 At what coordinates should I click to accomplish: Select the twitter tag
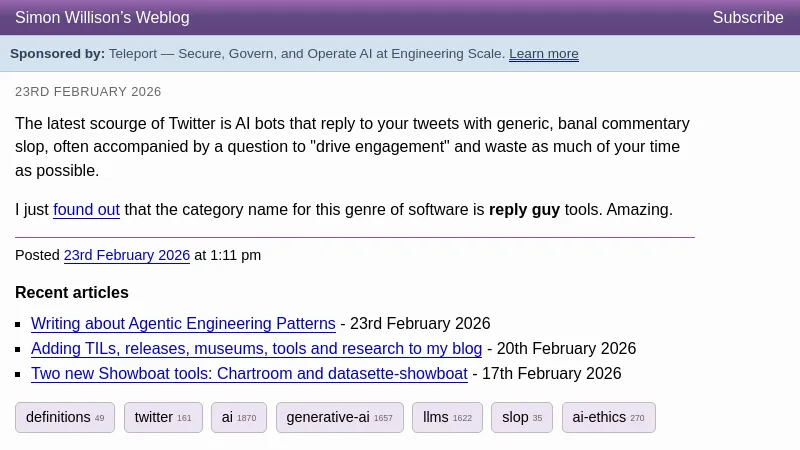163,418
